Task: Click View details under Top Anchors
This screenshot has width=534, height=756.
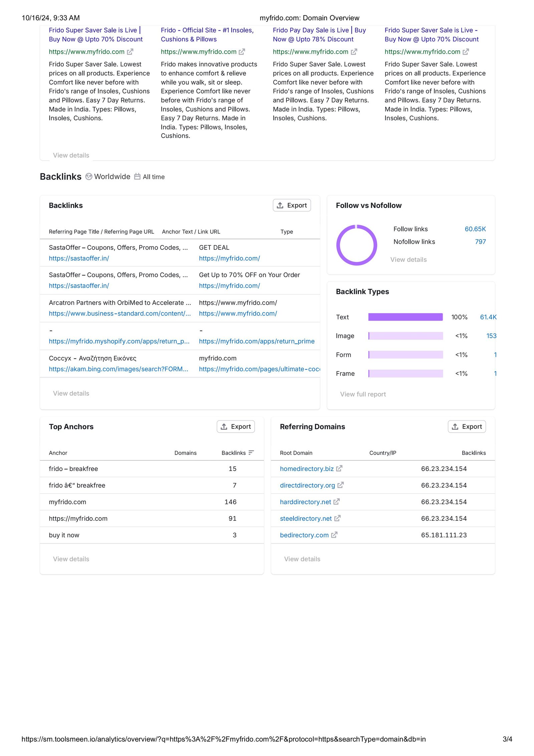Action: 71,559
